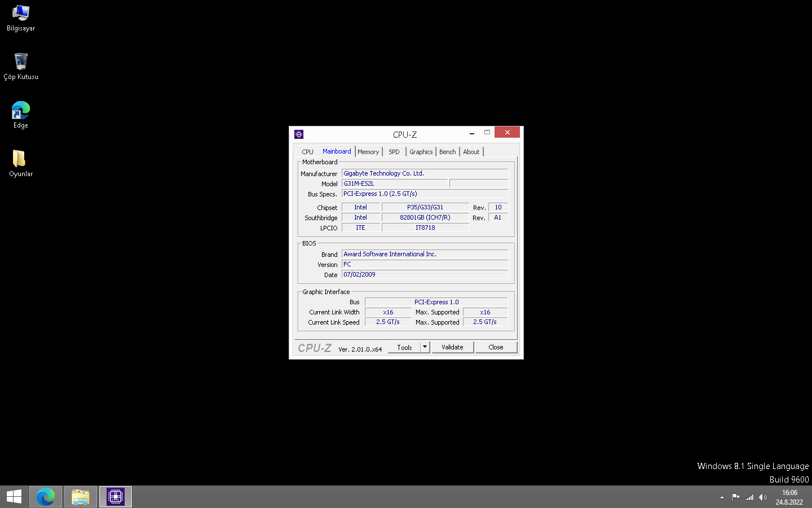Open Edge from the taskbar

point(46,497)
